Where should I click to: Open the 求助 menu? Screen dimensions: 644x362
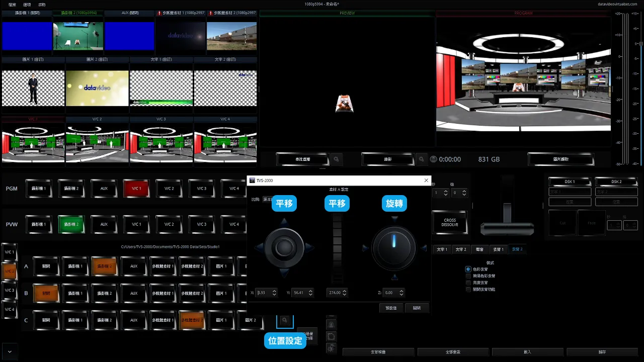click(x=42, y=4)
